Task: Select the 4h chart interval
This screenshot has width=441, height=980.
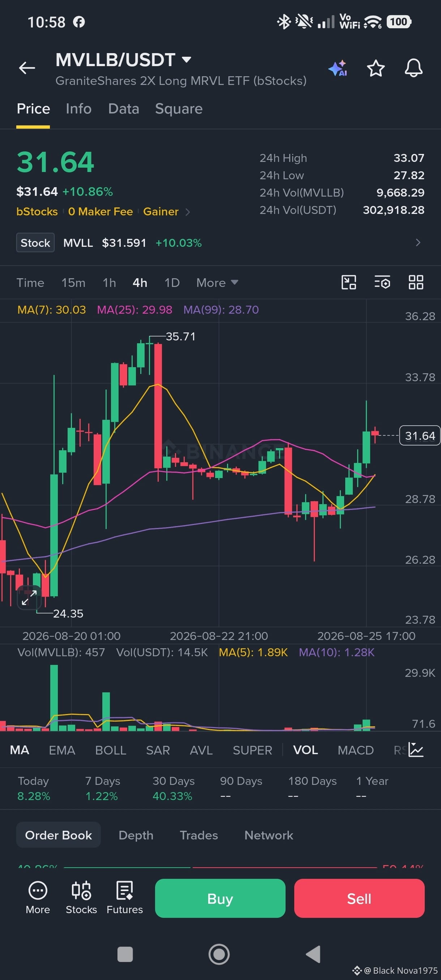Action: [140, 283]
